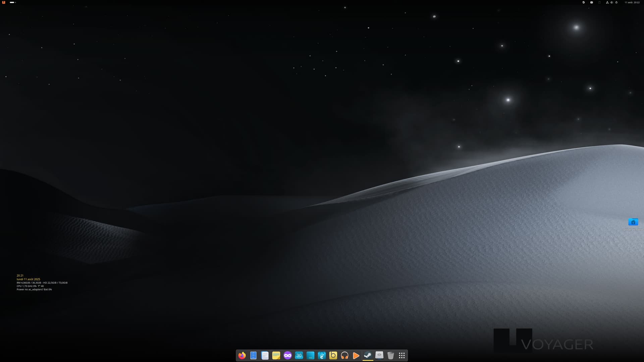
Task: Open Steam from the dock
Action: 368,355
